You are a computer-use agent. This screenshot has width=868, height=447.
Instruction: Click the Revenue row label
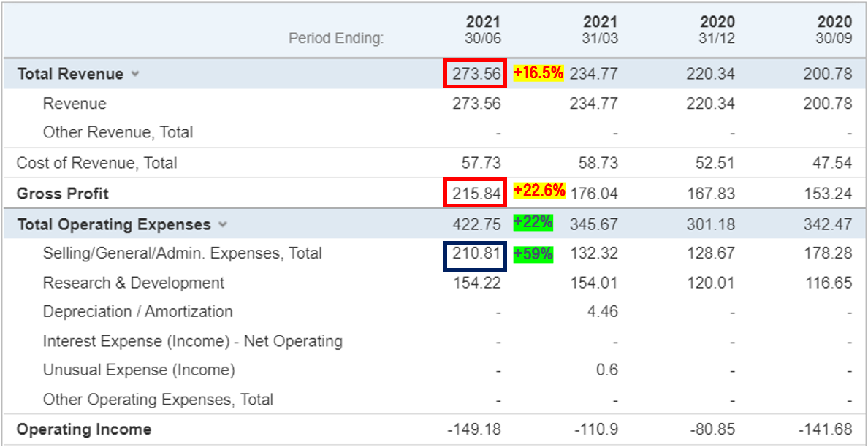75,104
